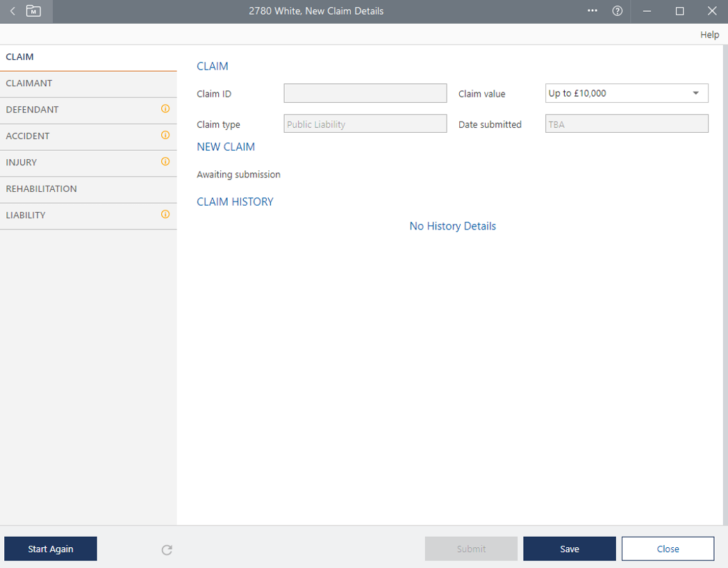
Task: Click the question mark help icon
Action: click(617, 11)
